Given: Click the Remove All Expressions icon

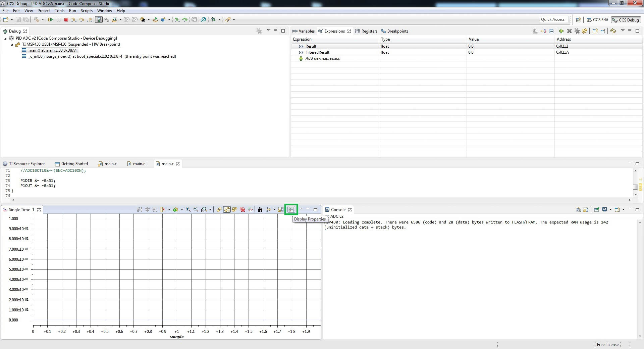Looking at the screenshot, I should [577, 31].
